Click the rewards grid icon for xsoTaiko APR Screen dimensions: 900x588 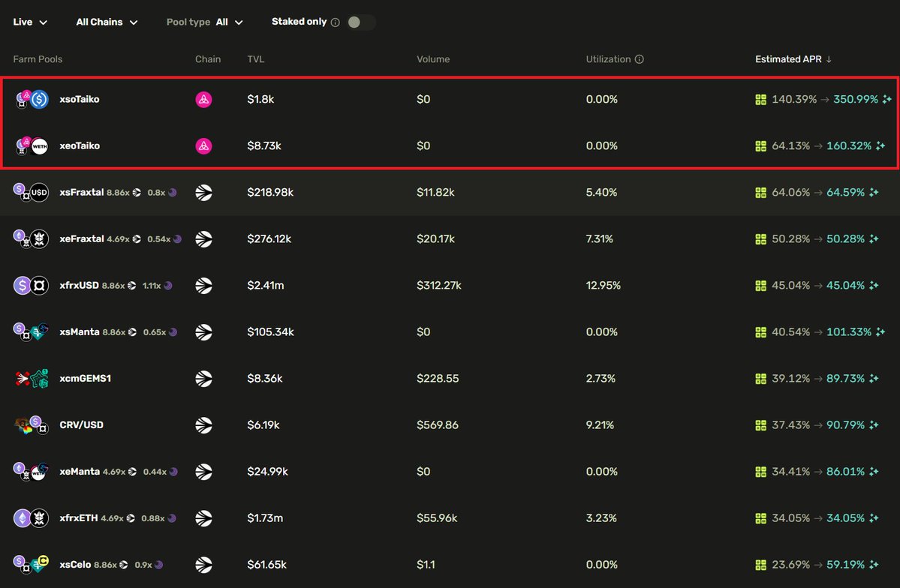pos(760,99)
